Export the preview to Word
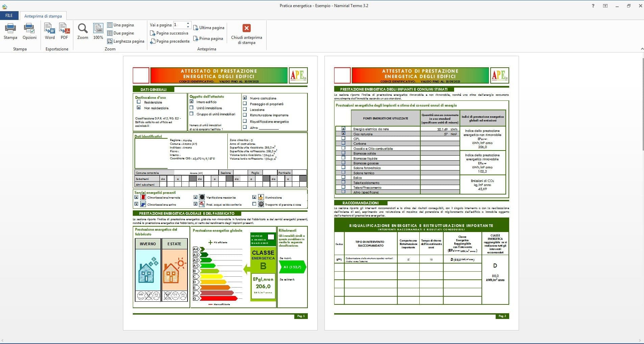The image size is (644, 344). pyautogui.click(x=50, y=31)
